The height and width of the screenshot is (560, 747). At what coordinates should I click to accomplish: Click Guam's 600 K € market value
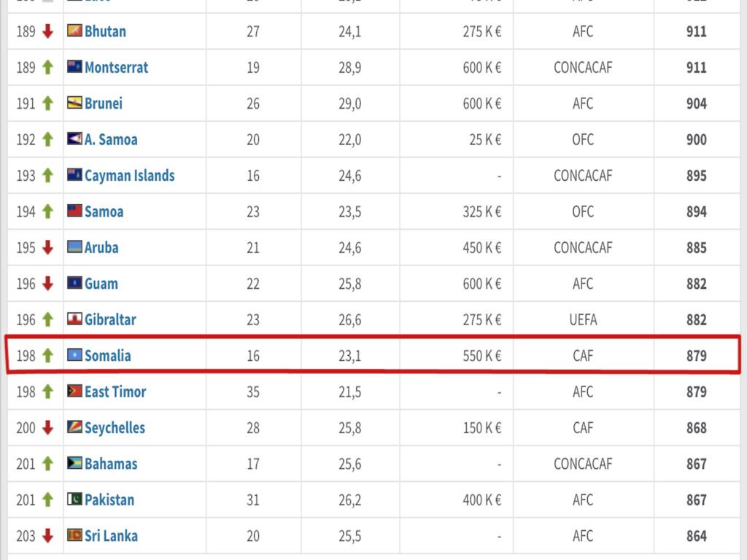[482, 284]
